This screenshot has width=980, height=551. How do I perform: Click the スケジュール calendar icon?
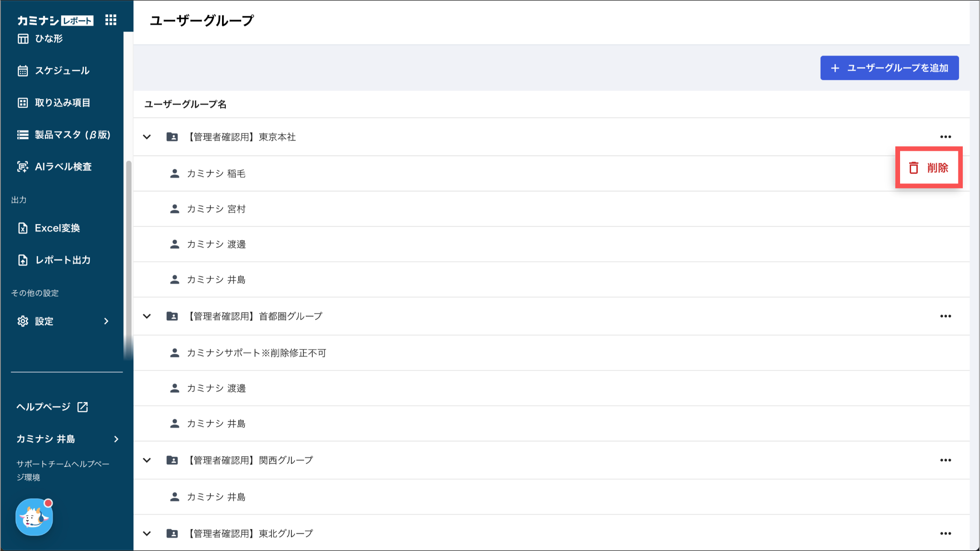point(22,71)
